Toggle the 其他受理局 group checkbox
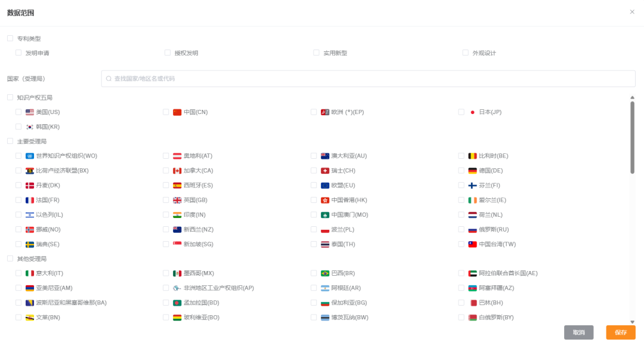The width and height of the screenshot is (644, 348). pos(10,258)
